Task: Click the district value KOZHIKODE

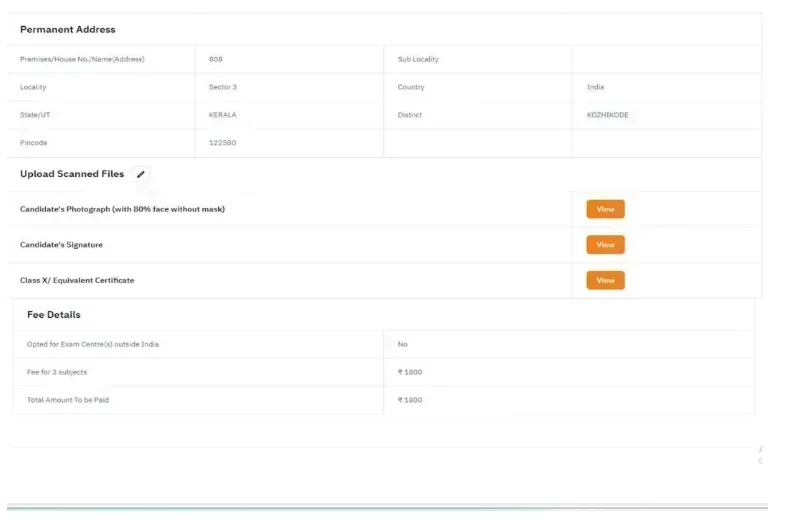Action: (607, 115)
